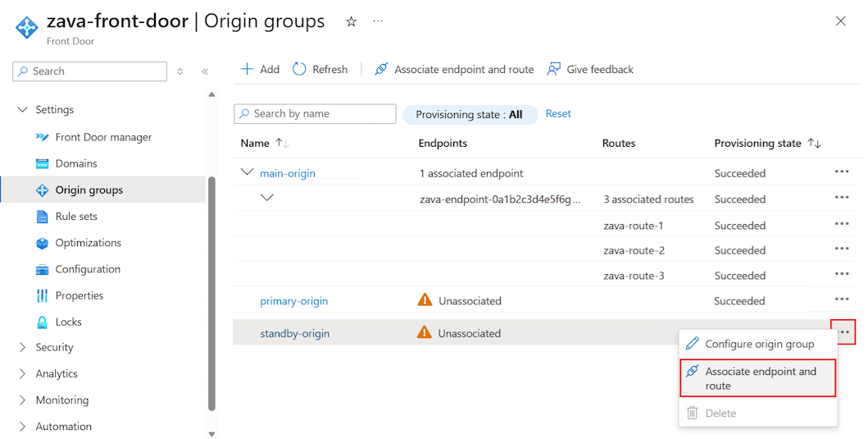Reset the provisioning state filter
This screenshot has height=439, width=868.
(x=558, y=114)
